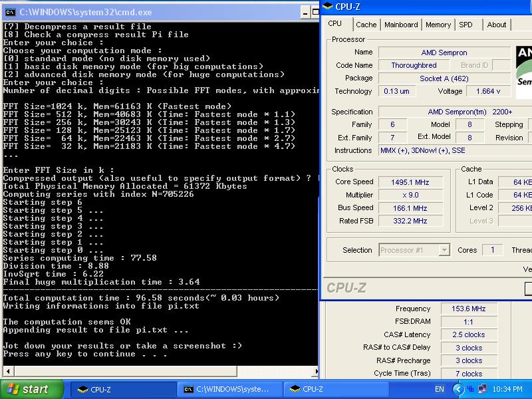The width and height of the screenshot is (532, 399).
Task: Click the Model value 8
Action: coord(469,124)
